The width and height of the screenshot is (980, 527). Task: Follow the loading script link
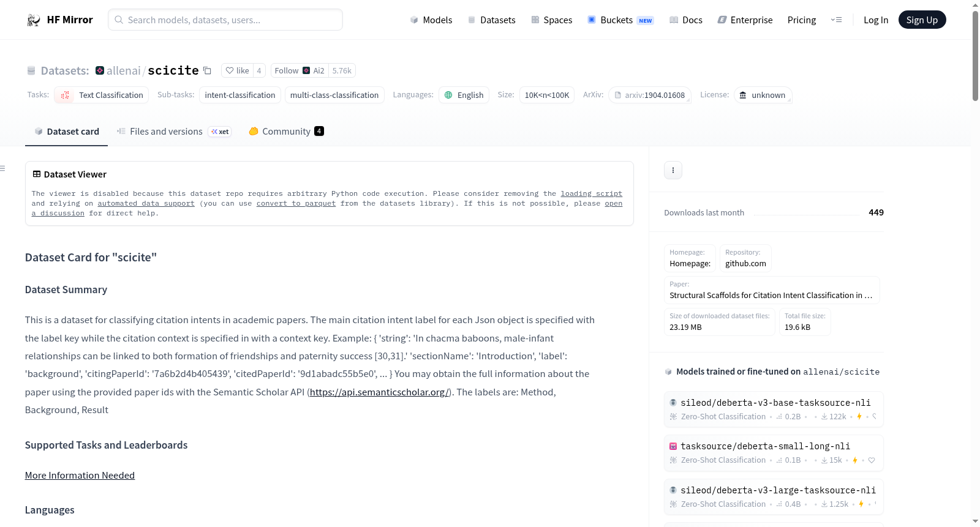tap(591, 193)
